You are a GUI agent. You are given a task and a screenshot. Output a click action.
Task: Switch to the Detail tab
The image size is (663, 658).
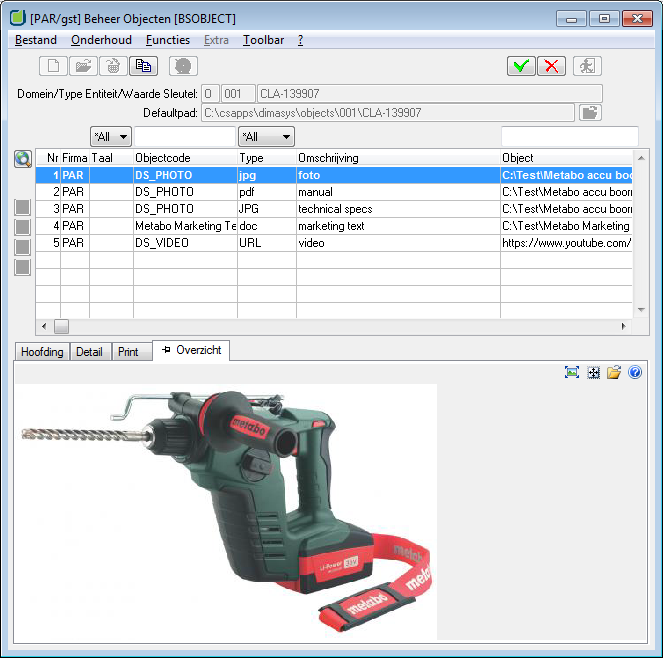click(x=89, y=352)
